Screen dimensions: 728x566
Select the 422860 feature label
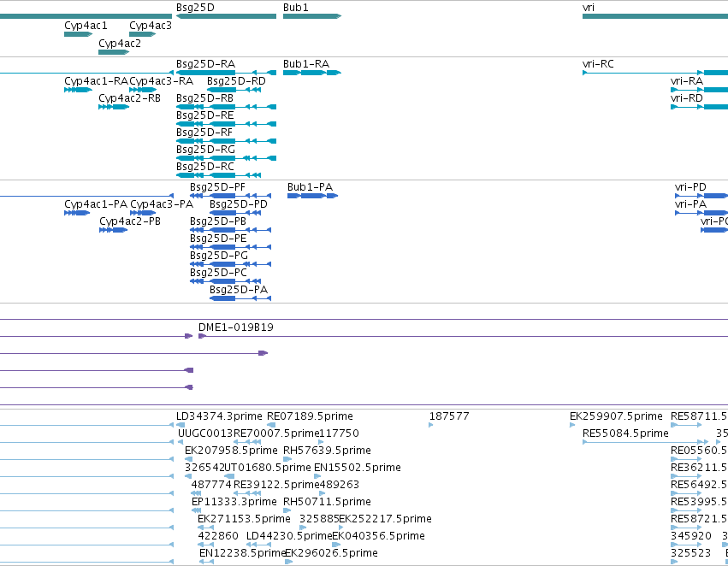click(x=218, y=536)
